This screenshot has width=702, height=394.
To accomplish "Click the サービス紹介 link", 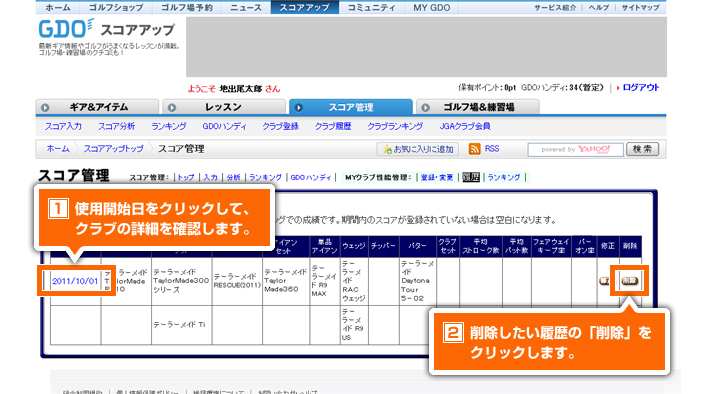I will 555,8.
